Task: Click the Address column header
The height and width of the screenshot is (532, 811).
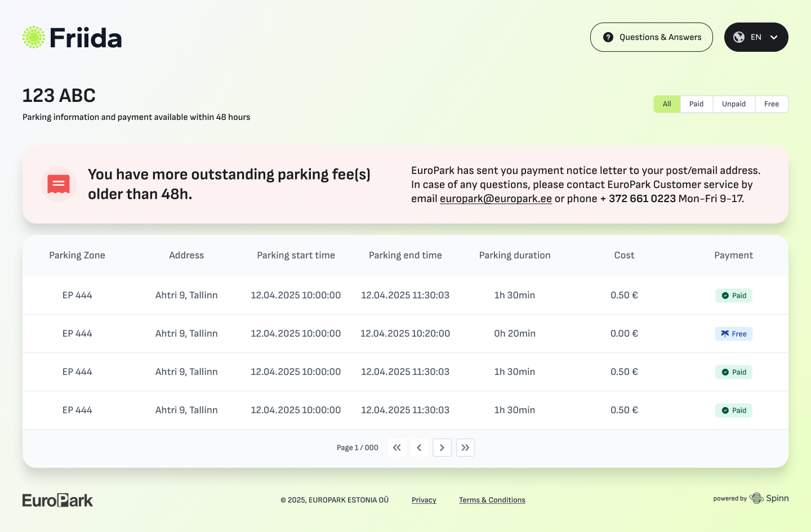Action: [186, 255]
